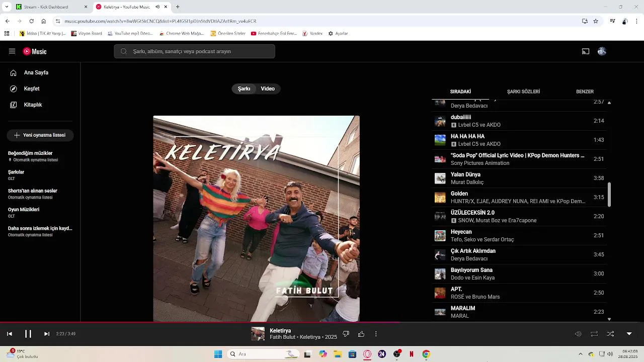This screenshot has height=362, width=644.
Task: Close the Keletirya YouTube Music tab
Action: [166, 7]
